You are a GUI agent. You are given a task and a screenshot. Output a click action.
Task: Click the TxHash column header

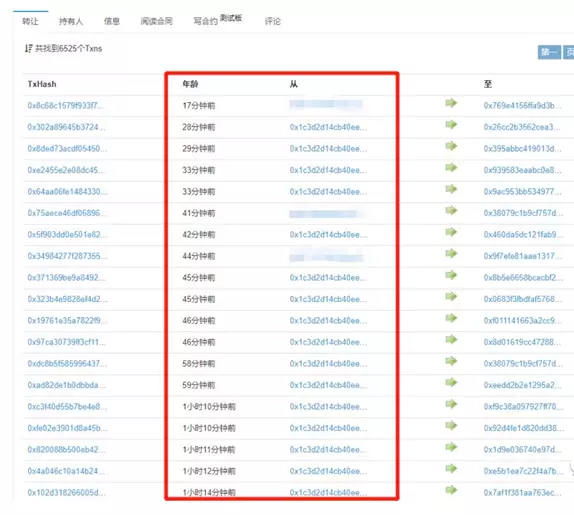(x=42, y=84)
